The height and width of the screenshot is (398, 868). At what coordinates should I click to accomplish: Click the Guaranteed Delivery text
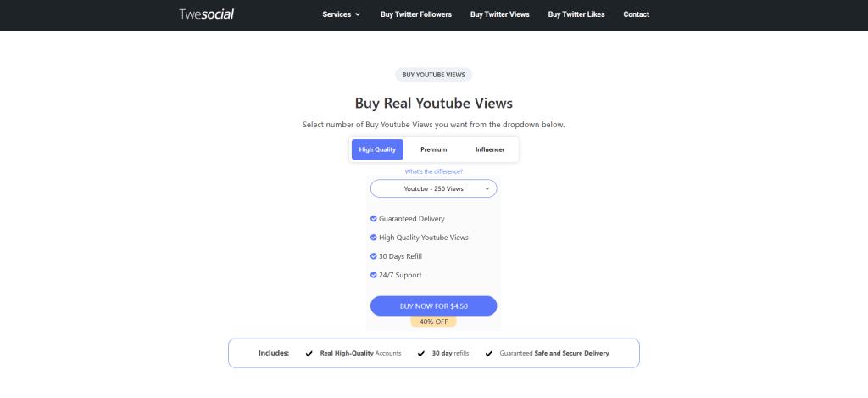coord(412,219)
